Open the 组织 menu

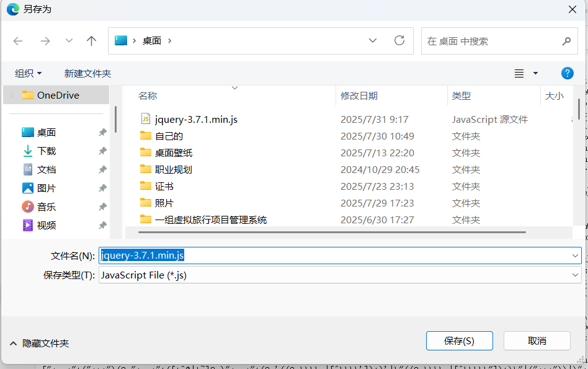pyautogui.click(x=28, y=74)
